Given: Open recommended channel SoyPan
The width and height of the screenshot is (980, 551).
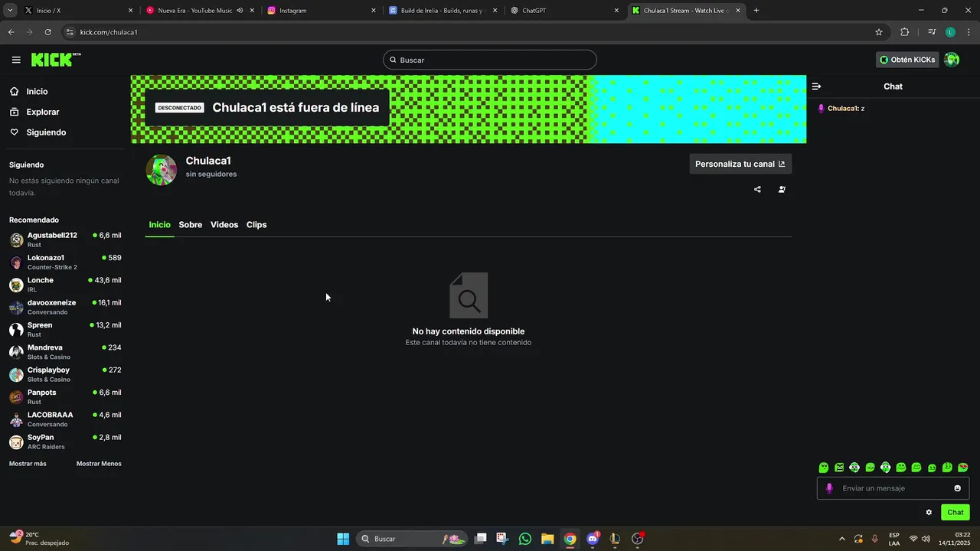Looking at the screenshot, I should click(x=65, y=442).
